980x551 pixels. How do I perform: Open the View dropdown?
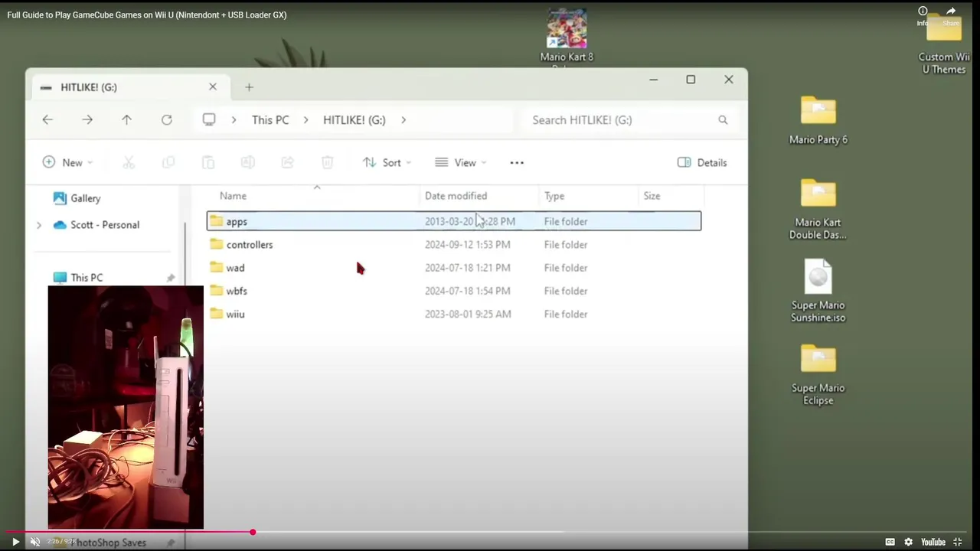(461, 162)
